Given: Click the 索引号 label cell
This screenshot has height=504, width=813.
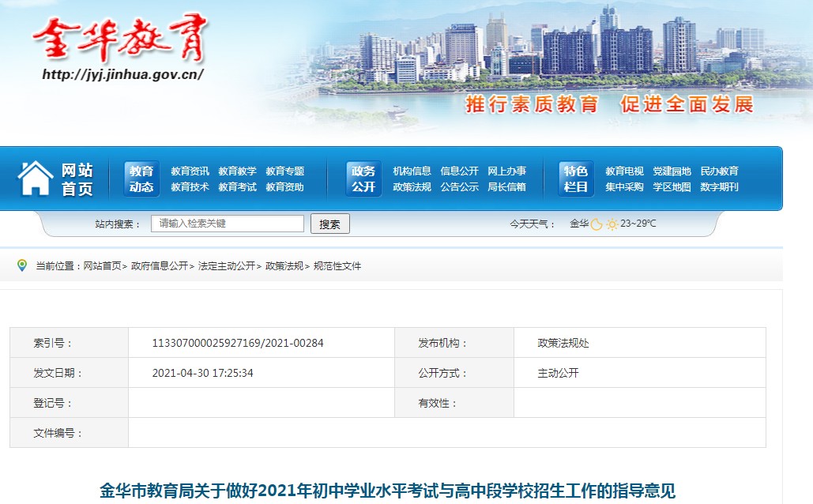Looking at the screenshot, I should pyautogui.click(x=69, y=343).
